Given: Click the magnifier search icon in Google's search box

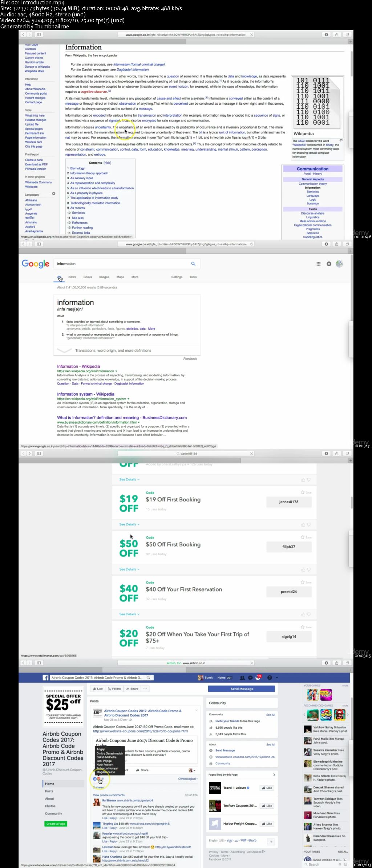Looking at the screenshot, I should click(193, 264).
